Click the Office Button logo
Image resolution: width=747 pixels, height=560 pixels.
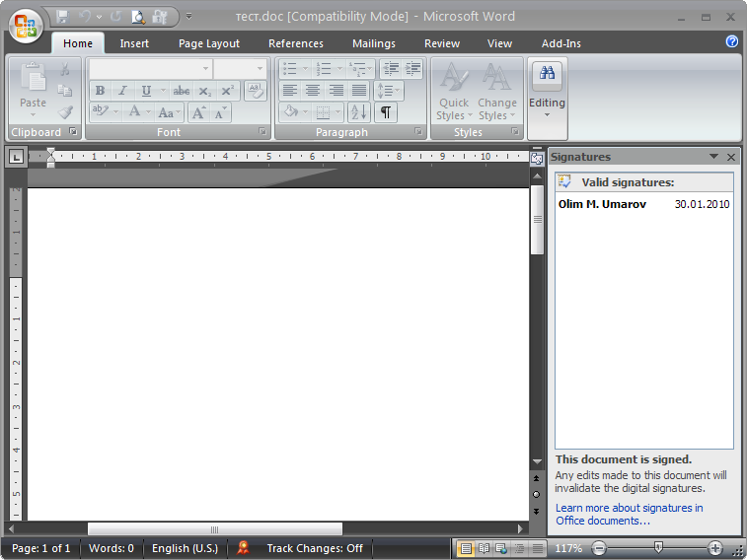point(26,26)
